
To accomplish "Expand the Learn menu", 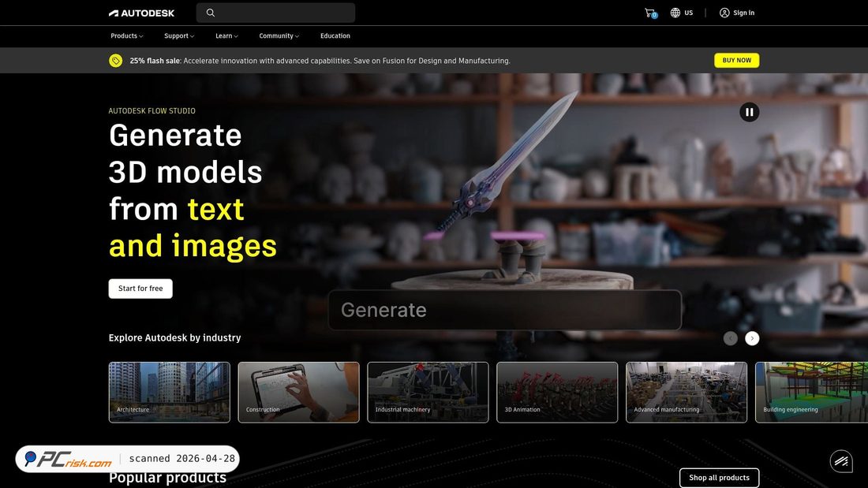I will (226, 36).
